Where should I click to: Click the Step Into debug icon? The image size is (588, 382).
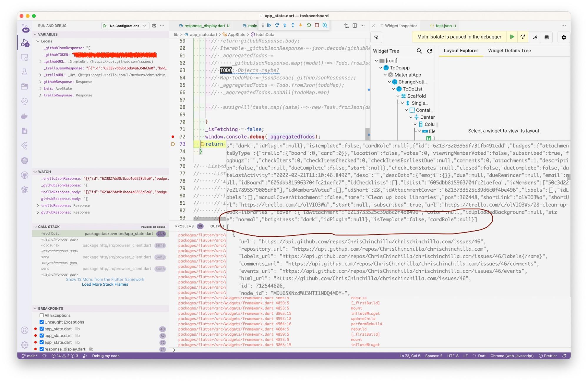[x=285, y=26]
